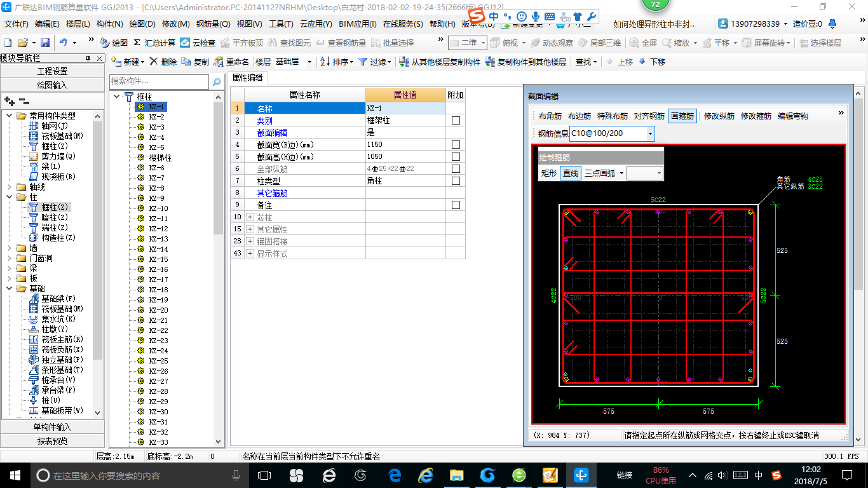Open Internet Explorer from the taskbar

pos(426,475)
